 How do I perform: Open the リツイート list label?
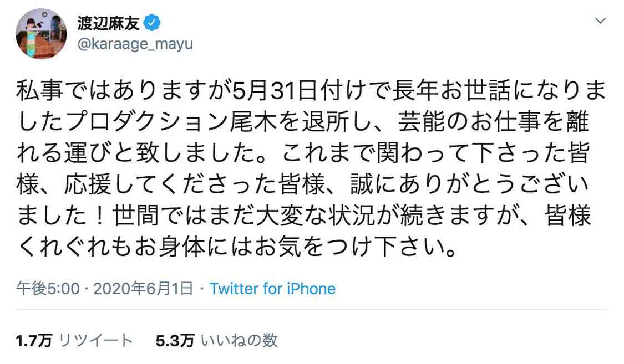tap(95, 341)
